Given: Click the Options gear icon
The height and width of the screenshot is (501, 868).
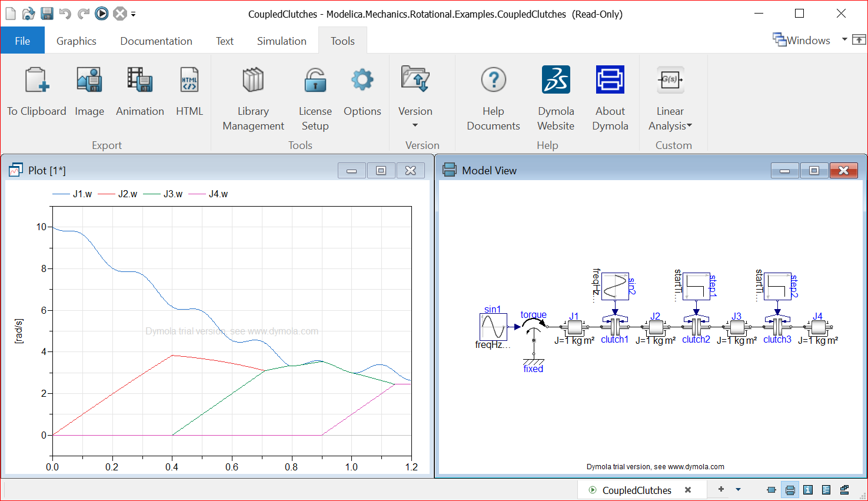Looking at the screenshot, I should click(x=362, y=80).
